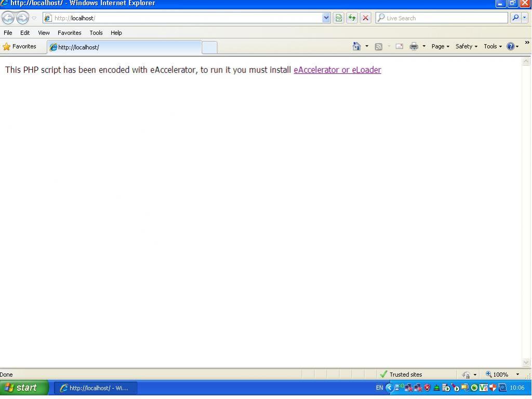Click the Stop loading icon
Viewport: 532px width, 399px height.
click(365, 18)
